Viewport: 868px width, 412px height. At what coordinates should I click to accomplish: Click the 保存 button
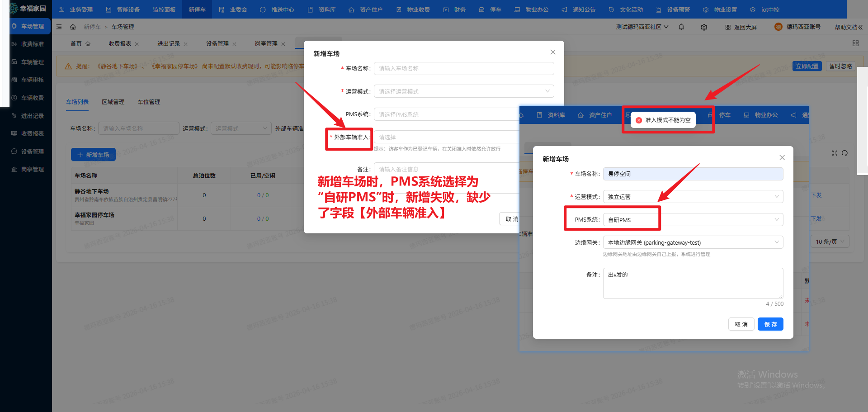point(770,324)
